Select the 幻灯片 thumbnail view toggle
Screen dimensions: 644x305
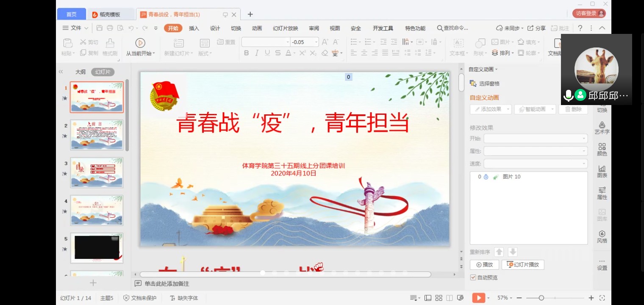tap(103, 72)
